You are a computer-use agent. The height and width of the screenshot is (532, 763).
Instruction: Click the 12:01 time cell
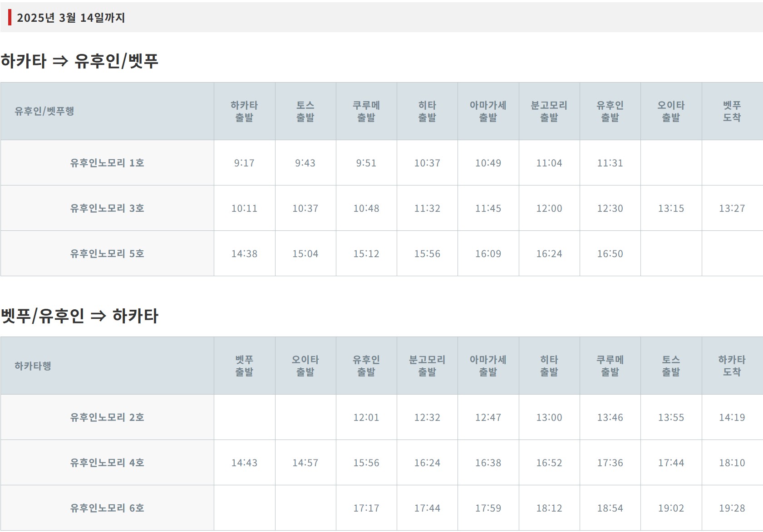366,417
